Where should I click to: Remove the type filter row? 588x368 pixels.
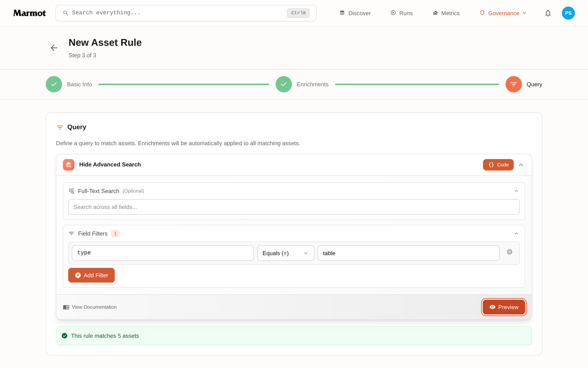tap(510, 252)
